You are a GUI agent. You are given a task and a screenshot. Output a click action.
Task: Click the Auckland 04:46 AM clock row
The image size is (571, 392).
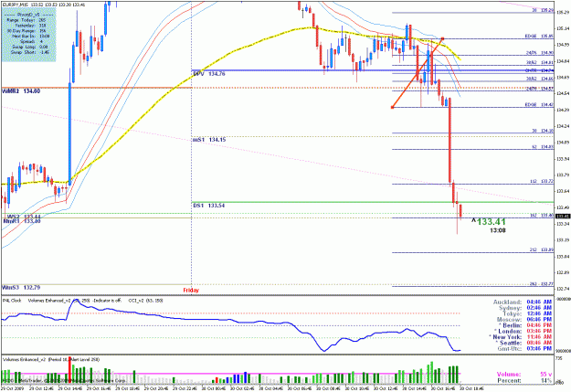coord(523,302)
